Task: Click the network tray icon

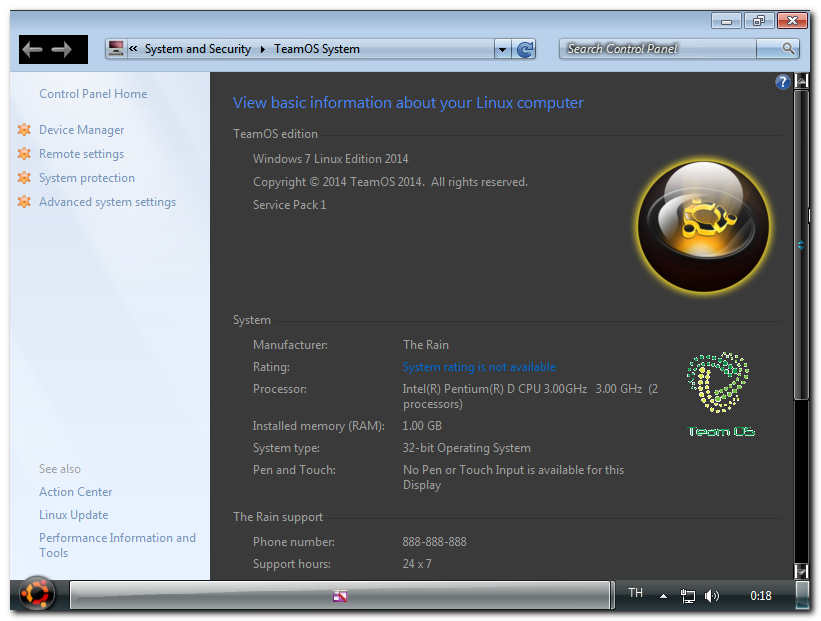Action: pyautogui.click(x=687, y=596)
